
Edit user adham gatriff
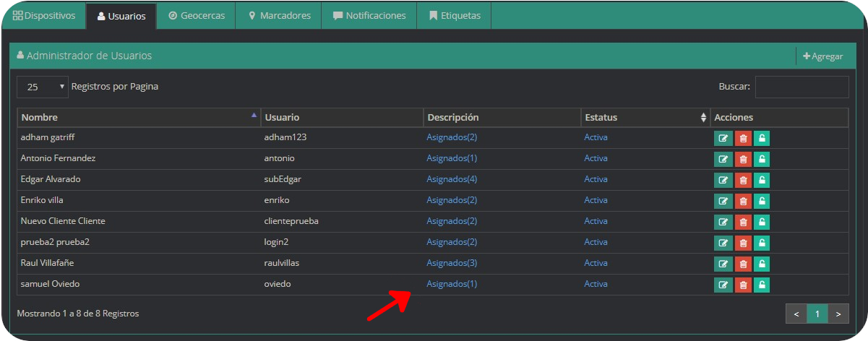pyautogui.click(x=723, y=138)
